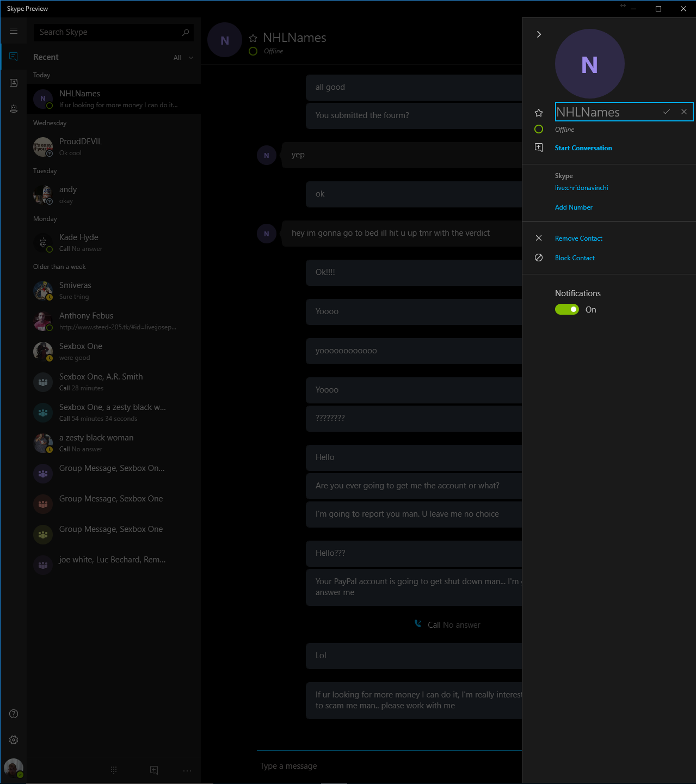Click Start Conversation plus icon

[x=539, y=148]
